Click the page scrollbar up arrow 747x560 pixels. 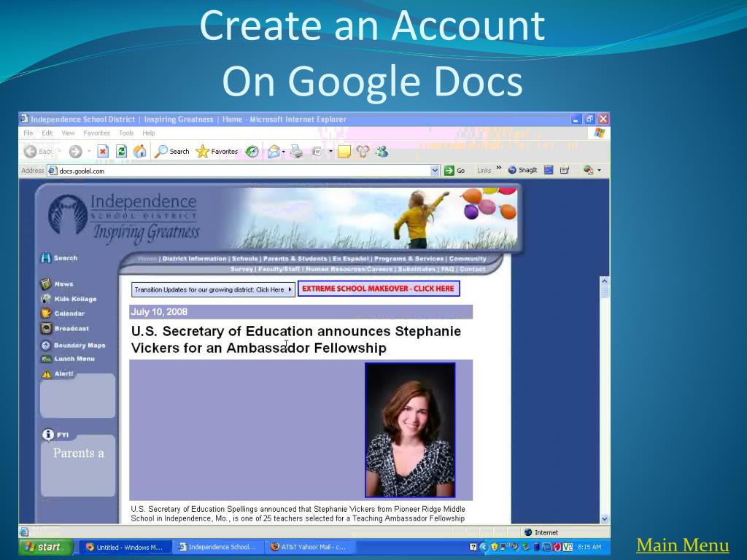coord(604,281)
